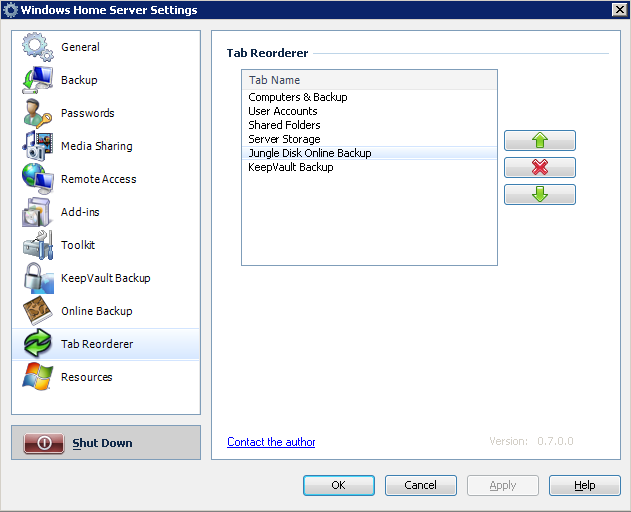631x512 pixels.
Task: Click the Media Sharing icon
Action: pos(37,146)
